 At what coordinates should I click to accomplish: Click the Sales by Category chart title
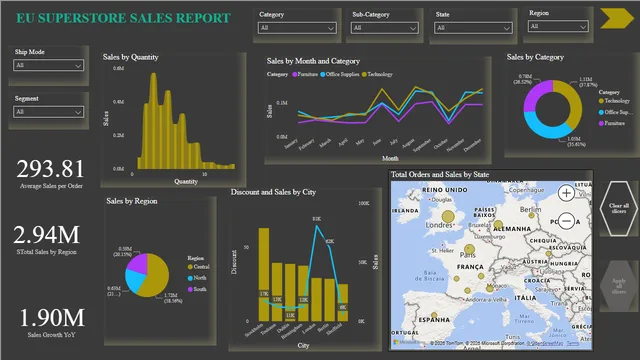pos(535,57)
